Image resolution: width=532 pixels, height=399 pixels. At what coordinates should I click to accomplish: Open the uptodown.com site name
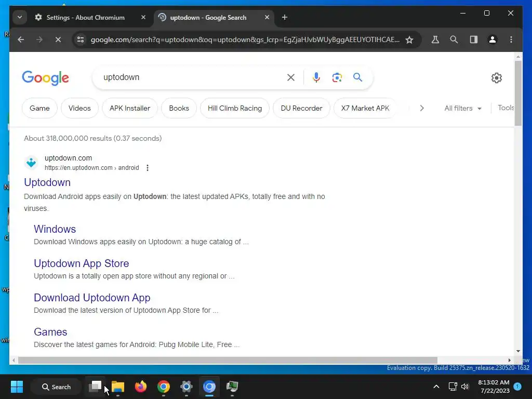(68, 158)
